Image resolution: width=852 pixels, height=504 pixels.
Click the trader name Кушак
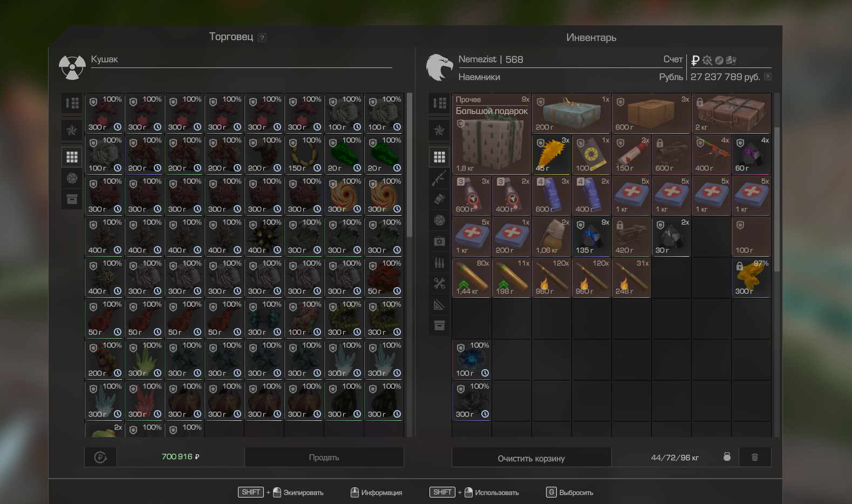104,59
